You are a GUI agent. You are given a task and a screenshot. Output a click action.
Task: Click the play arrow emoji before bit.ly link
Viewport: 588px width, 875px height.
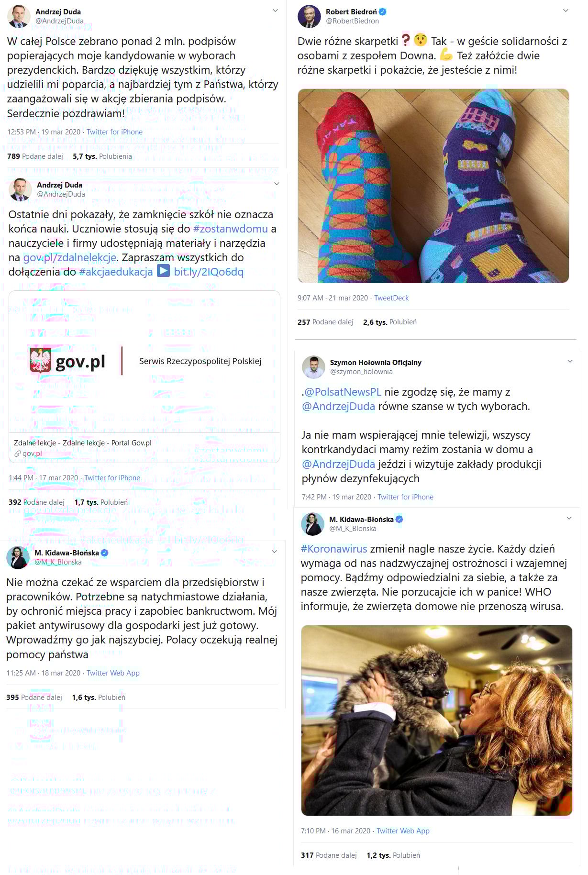(x=164, y=271)
